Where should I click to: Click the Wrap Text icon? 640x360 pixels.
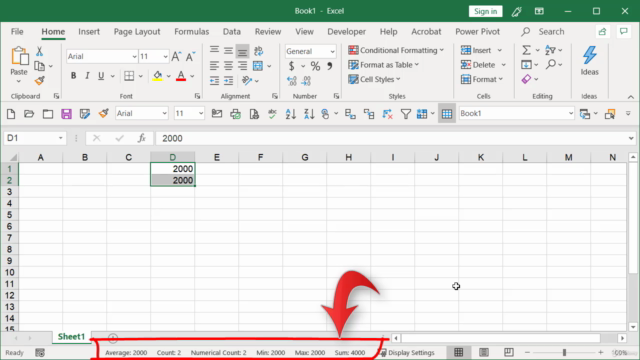tap(258, 51)
